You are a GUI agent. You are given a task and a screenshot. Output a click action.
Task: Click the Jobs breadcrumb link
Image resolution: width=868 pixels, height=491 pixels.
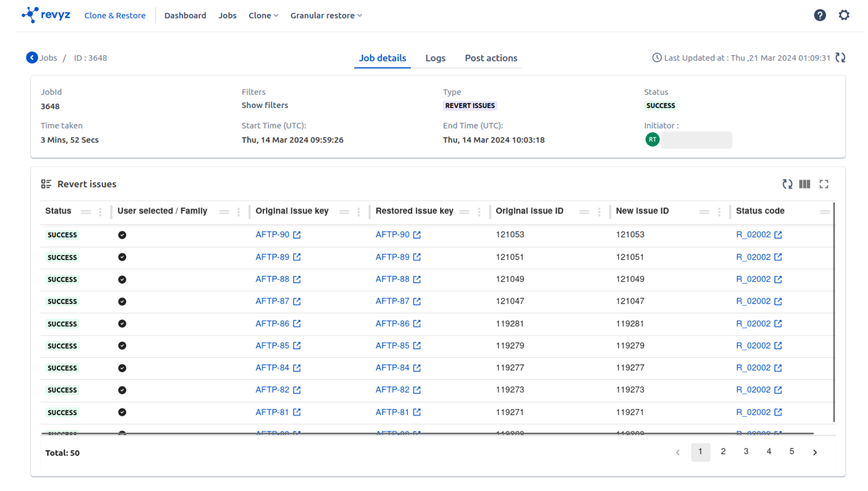point(48,58)
